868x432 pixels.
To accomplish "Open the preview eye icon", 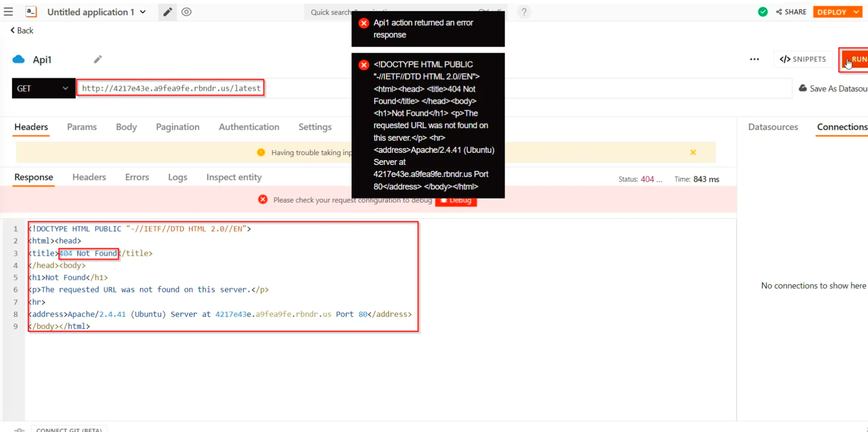I will pyautogui.click(x=186, y=12).
